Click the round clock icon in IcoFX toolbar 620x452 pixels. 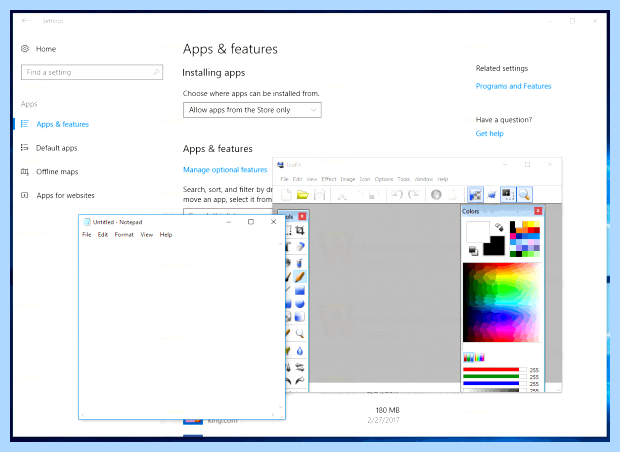click(436, 195)
